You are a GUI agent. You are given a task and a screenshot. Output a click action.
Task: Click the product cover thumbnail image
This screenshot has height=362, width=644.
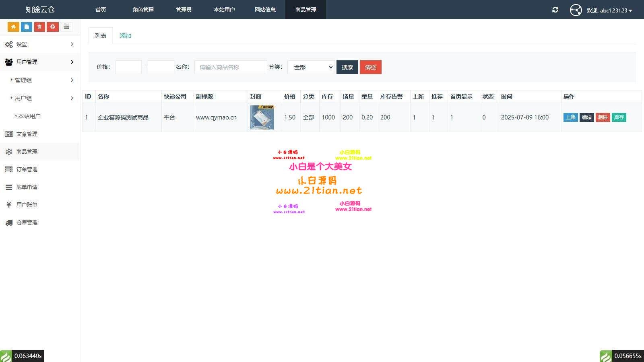(x=262, y=117)
